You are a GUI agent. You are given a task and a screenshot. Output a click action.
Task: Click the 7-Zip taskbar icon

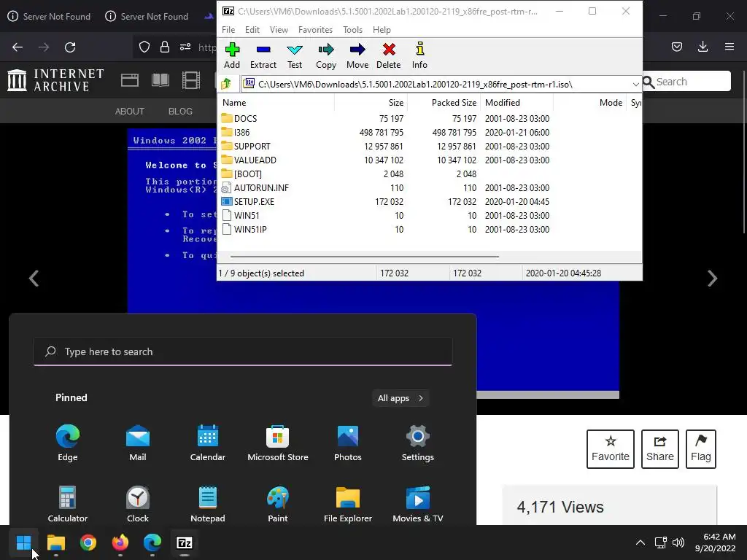pyautogui.click(x=185, y=542)
